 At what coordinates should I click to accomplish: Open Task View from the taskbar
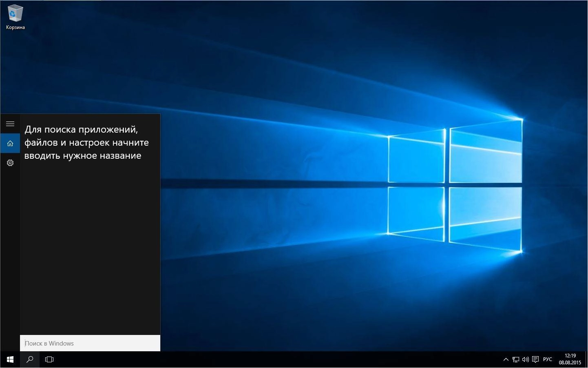(49, 359)
